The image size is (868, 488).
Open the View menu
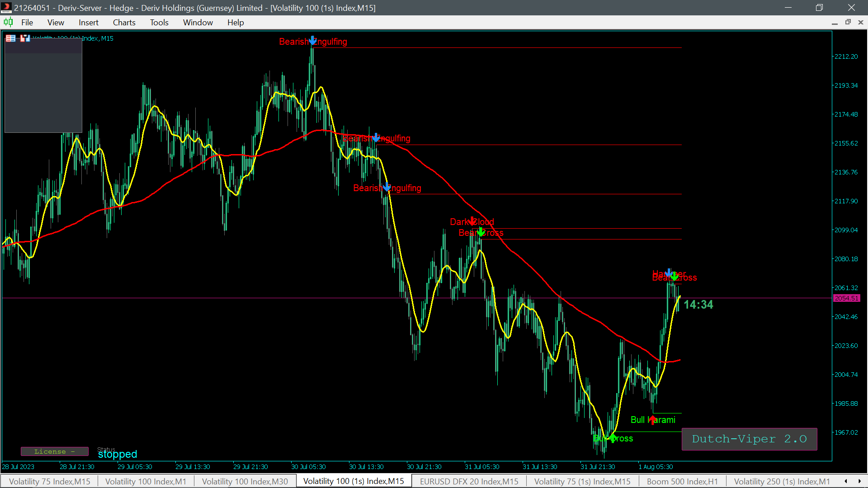pyautogui.click(x=56, y=22)
